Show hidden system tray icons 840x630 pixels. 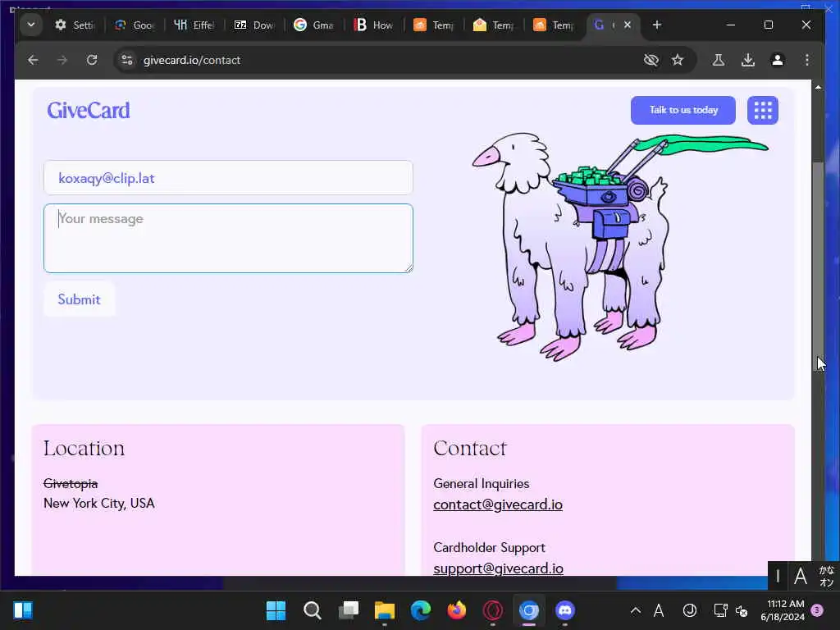tap(636, 610)
